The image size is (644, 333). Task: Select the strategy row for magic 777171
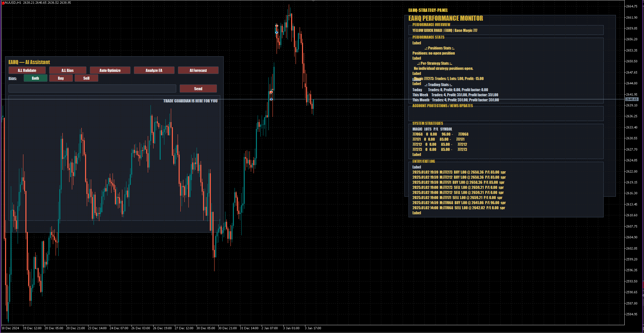(439, 139)
